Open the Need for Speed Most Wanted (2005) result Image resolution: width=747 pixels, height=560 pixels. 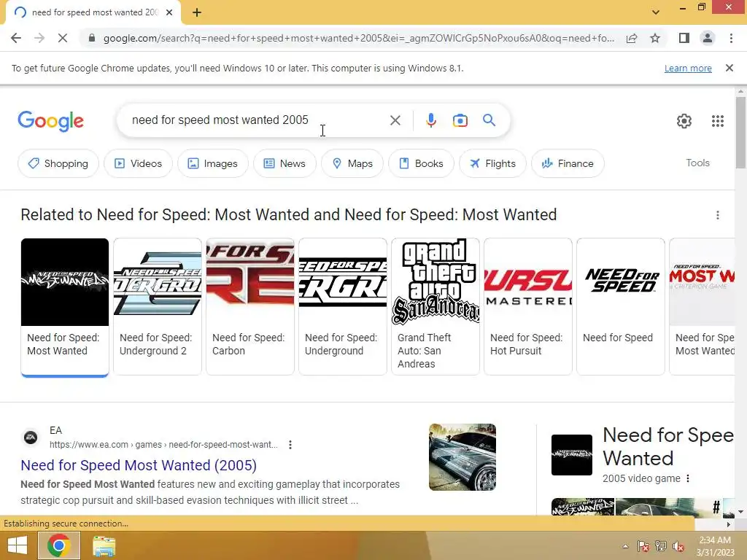[139, 465]
